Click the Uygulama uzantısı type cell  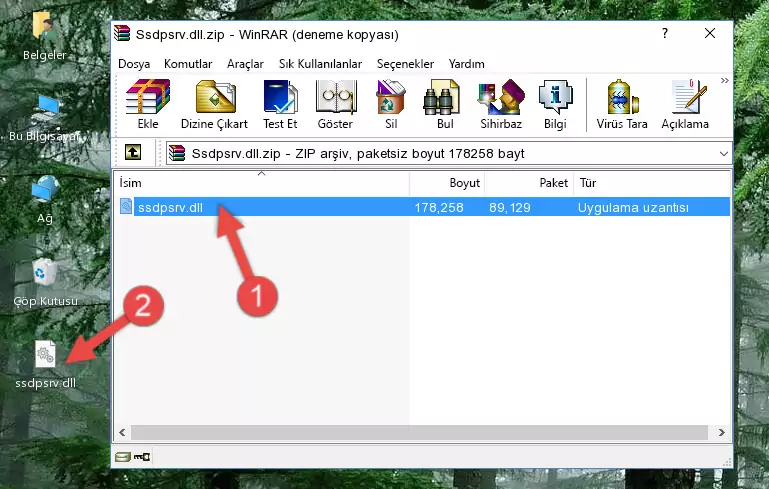click(633, 207)
